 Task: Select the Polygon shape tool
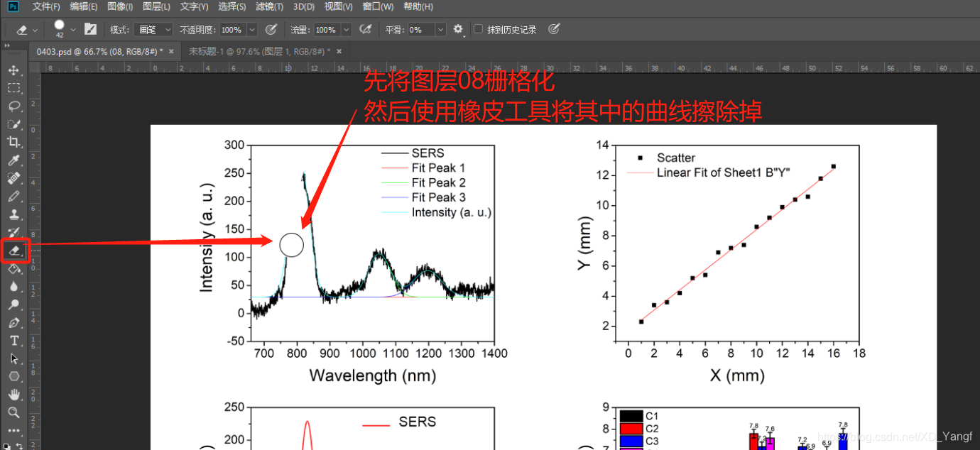point(13,376)
